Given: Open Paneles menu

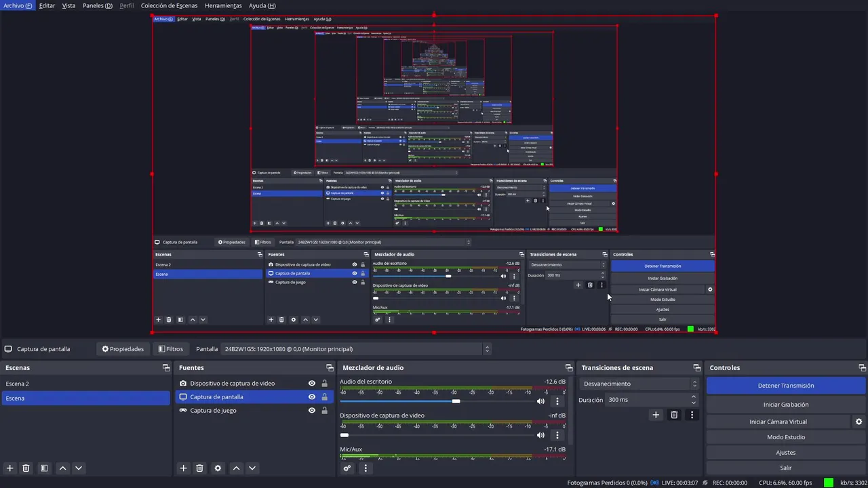Looking at the screenshot, I should tap(98, 5).
